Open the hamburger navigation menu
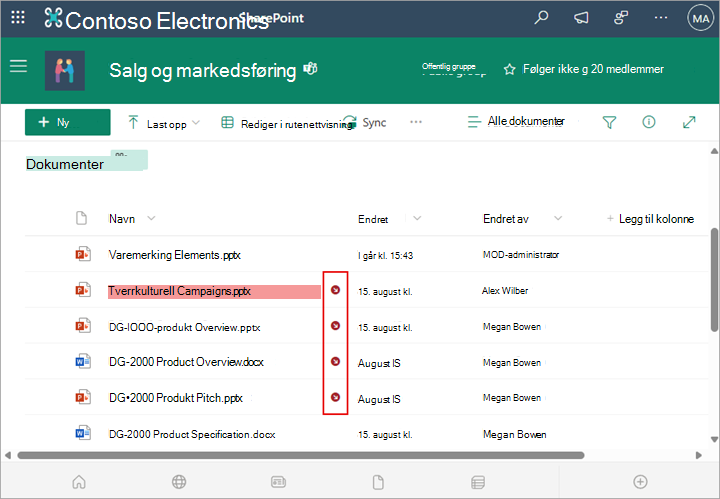This screenshot has height=499, width=720. pos(18,66)
